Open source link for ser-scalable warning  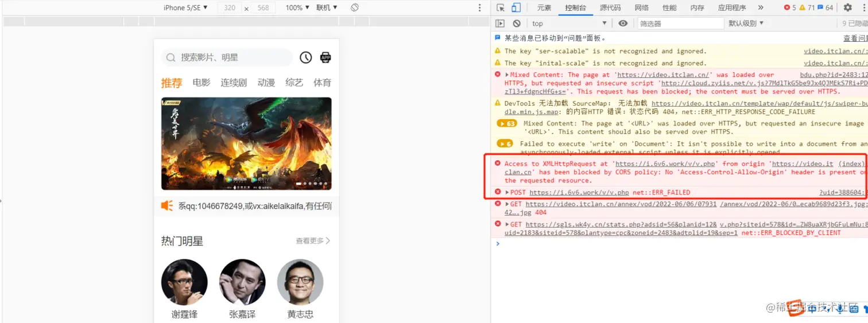coord(835,51)
